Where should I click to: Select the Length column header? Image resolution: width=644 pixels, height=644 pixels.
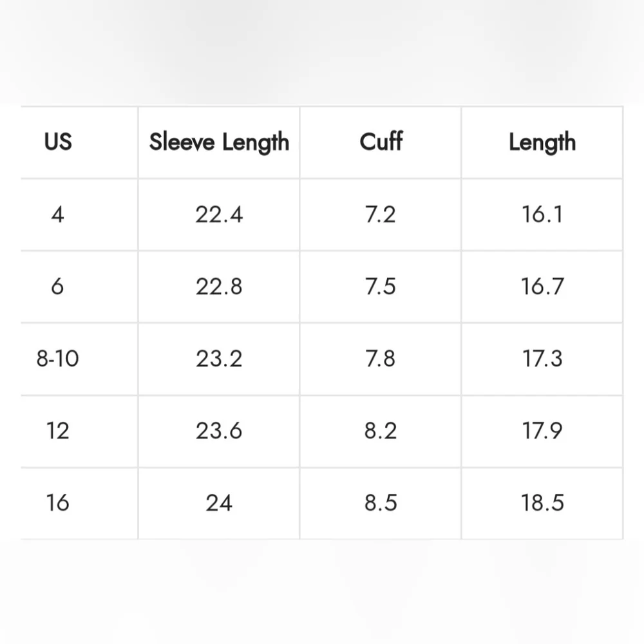(542, 142)
